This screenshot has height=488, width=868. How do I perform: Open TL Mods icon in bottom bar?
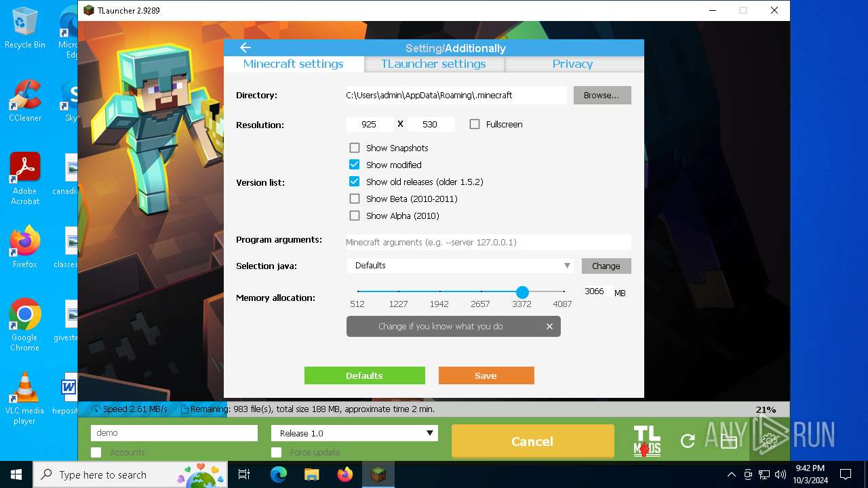[647, 441]
